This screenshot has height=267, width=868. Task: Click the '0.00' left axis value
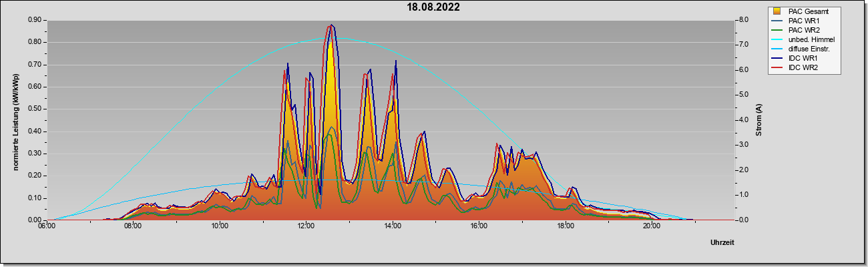[x=35, y=220]
